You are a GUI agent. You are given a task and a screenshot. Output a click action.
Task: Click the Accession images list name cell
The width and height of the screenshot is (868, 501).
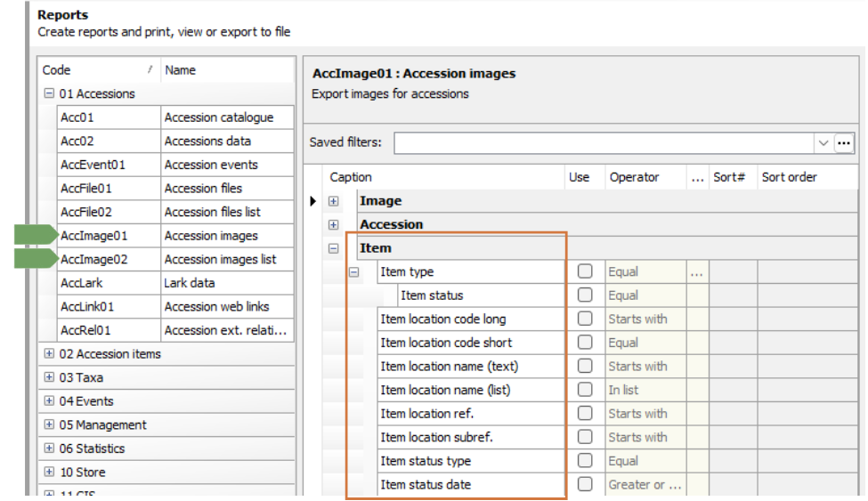227,259
